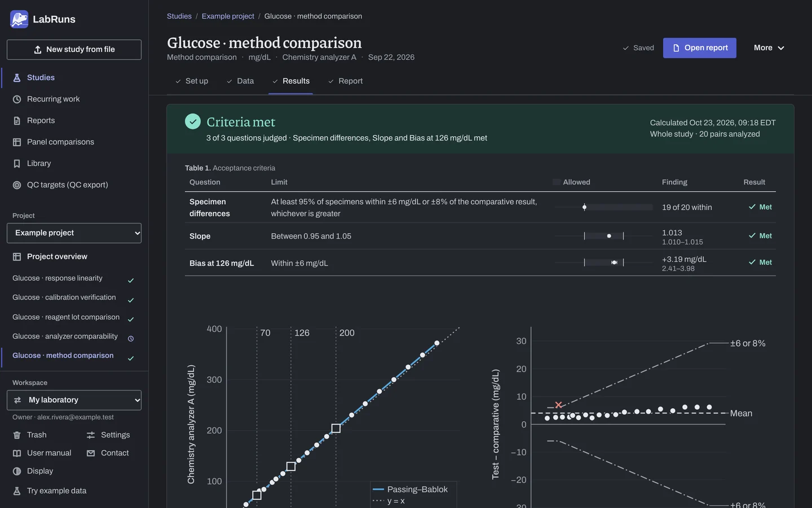Click the Settings sliders icon
The height and width of the screenshot is (508, 812).
[x=91, y=435]
